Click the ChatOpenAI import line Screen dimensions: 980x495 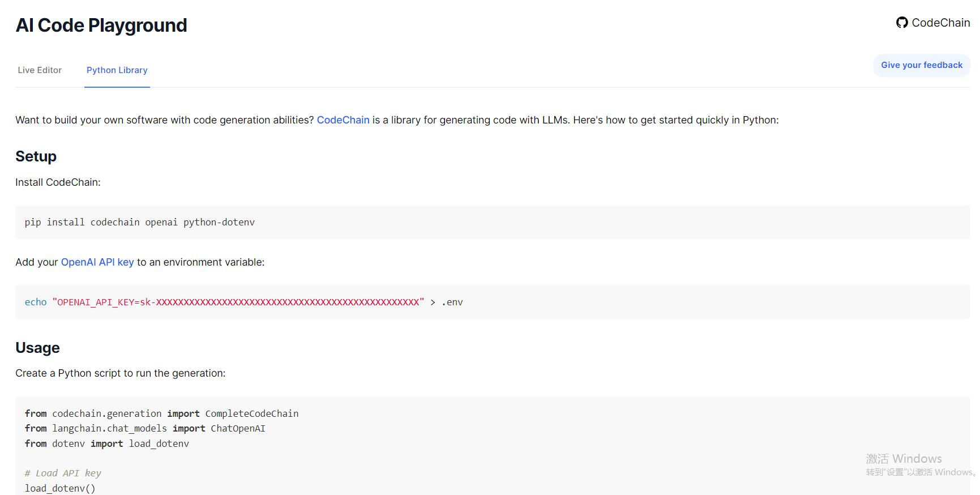point(145,429)
